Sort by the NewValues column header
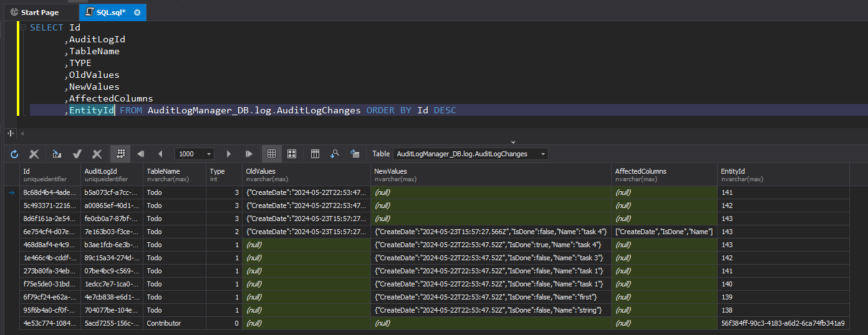Screen dimensions: 868x335 (x=491, y=174)
